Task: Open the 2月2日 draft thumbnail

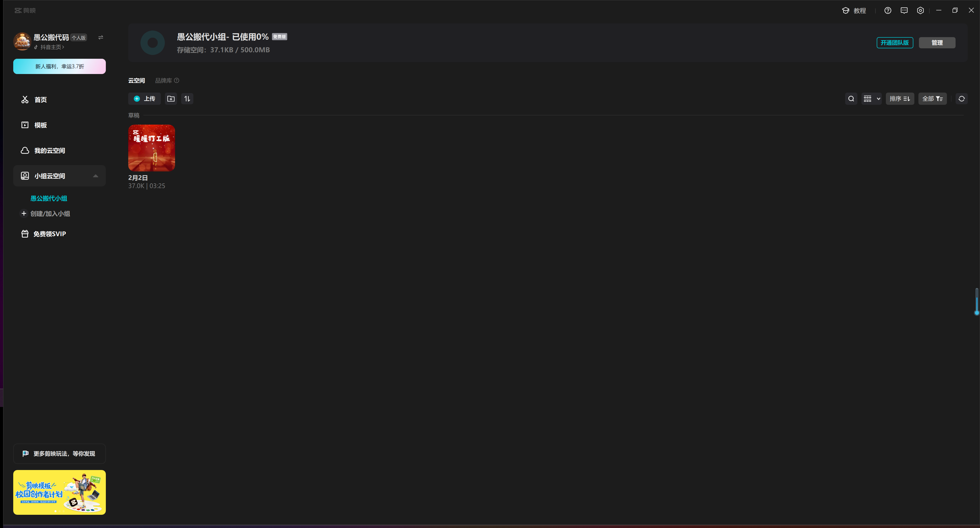Action: click(x=151, y=148)
